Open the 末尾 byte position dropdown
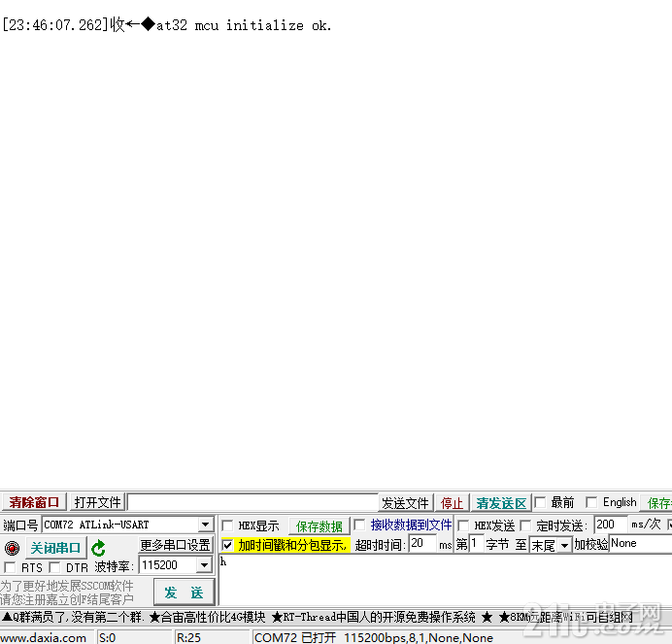 [x=564, y=545]
